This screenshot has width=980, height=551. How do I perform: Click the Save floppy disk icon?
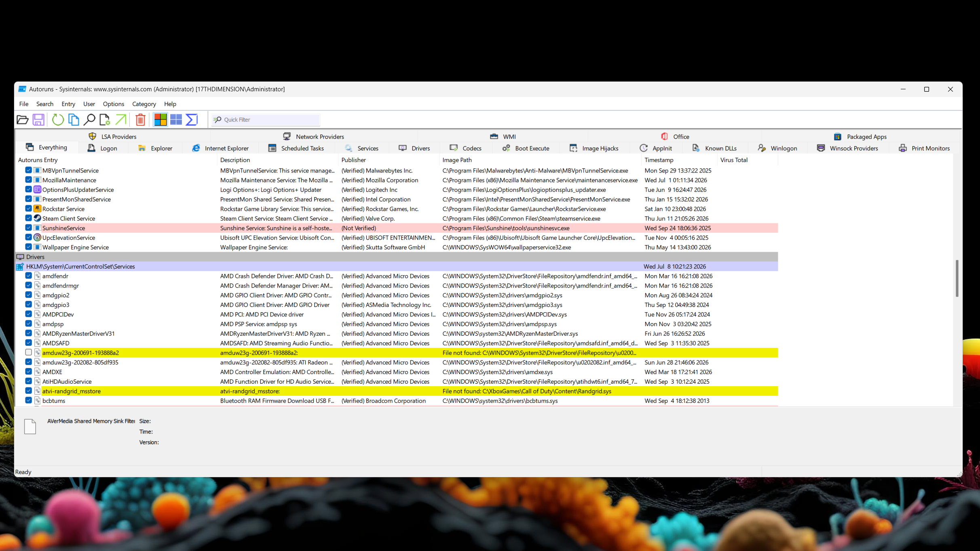38,120
